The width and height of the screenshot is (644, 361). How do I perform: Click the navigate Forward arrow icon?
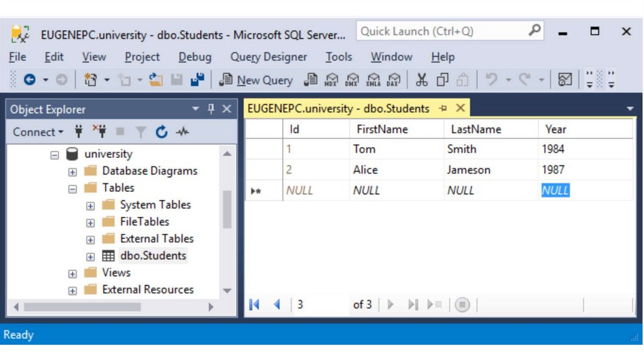pos(62,79)
